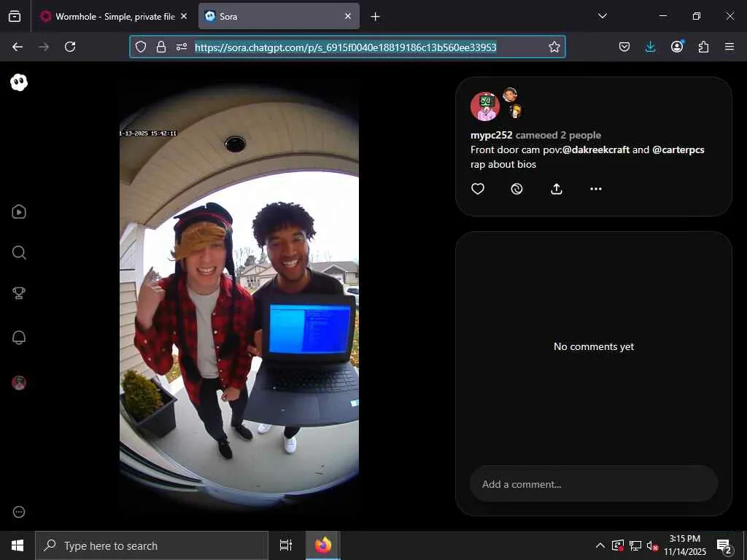Open the @dakreekcraft mention link
This screenshot has width=747, height=560.
coord(596,149)
